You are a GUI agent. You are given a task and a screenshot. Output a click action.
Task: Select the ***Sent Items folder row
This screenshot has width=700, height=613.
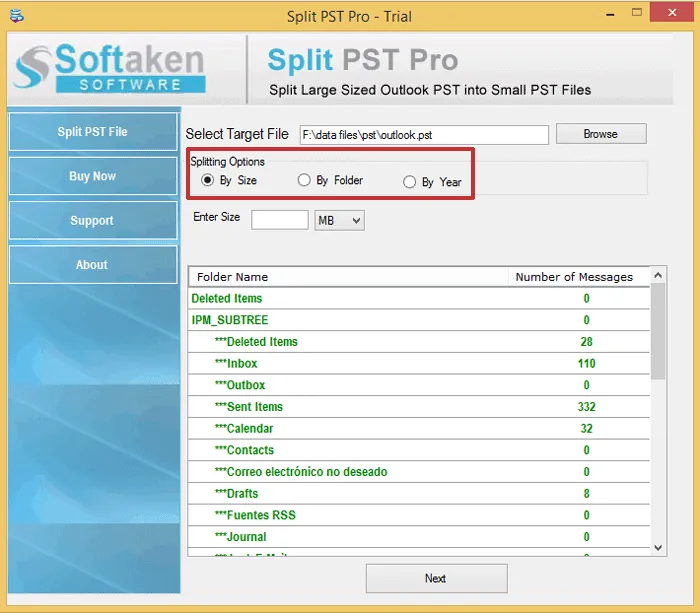[419, 407]
